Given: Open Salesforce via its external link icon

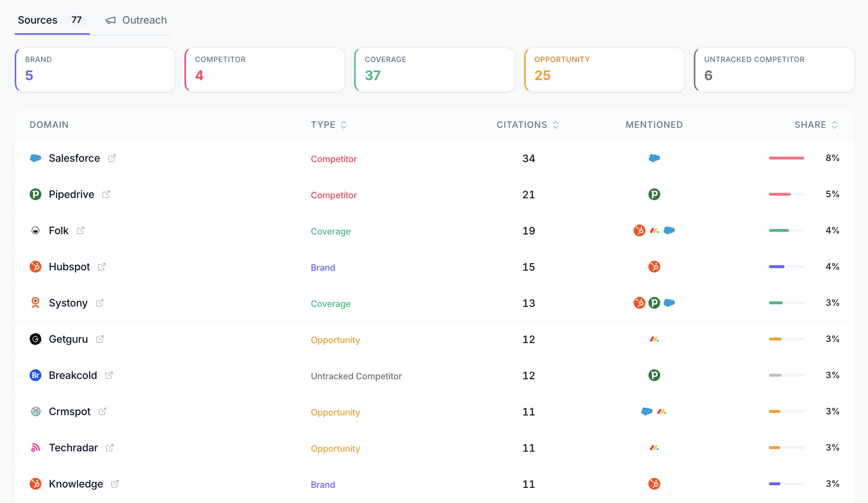Looking at the screenshot, I should 112,158.
